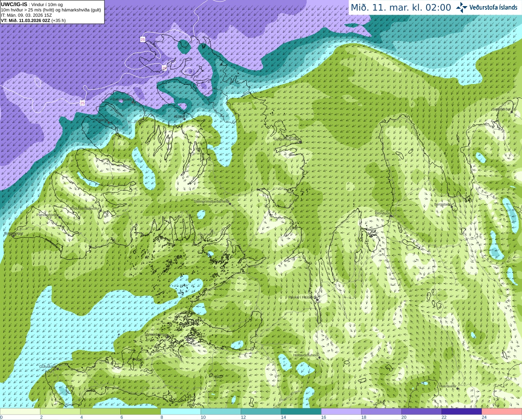Viewport: 522px width, 420px height.
Task: Click the UWC/IG-IS model title line
Action: point(32,4)
